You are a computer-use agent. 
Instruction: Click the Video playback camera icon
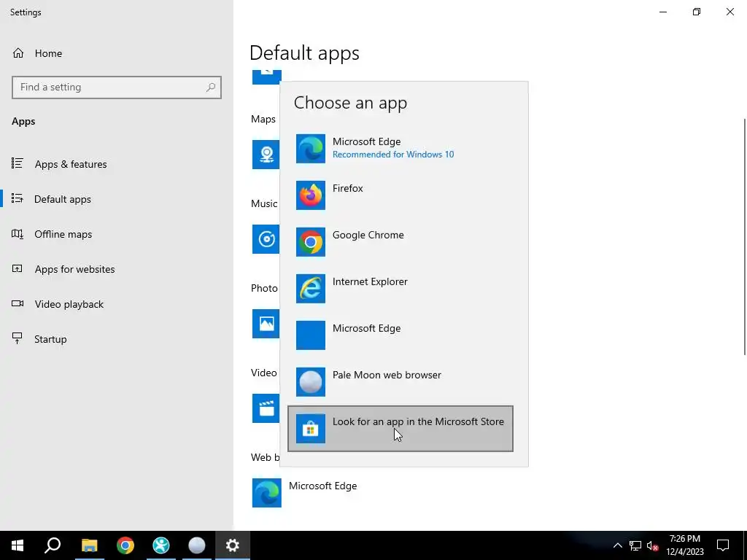pyautogui.click(x=18, y=303)
